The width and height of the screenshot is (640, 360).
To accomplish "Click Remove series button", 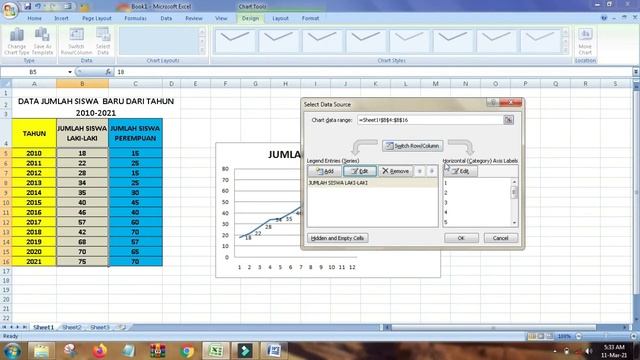I will [x=395, y=171].
